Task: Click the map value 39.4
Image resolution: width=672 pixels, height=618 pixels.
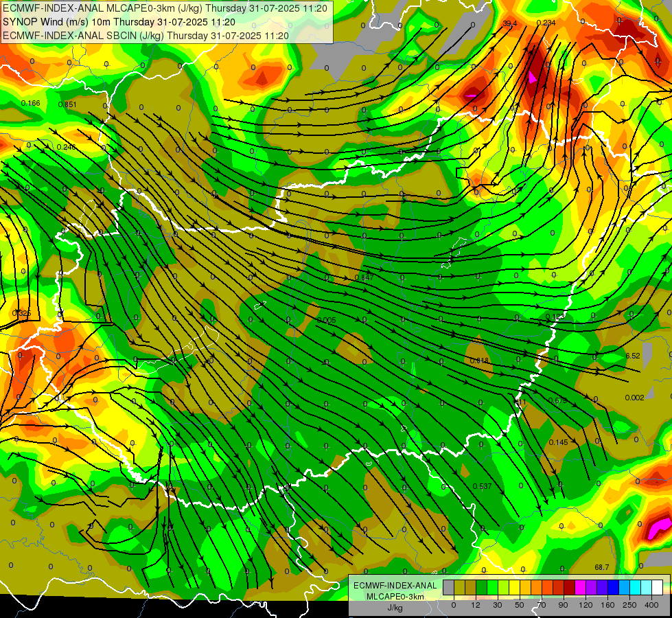Action: click(509, 23)
